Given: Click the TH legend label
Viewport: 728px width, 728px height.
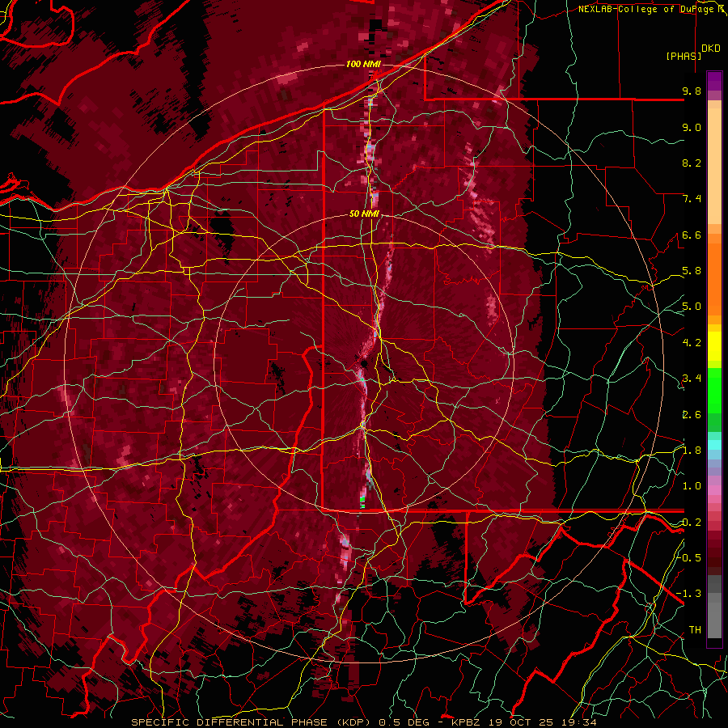Looking at the screenshot, I should 695,630.
